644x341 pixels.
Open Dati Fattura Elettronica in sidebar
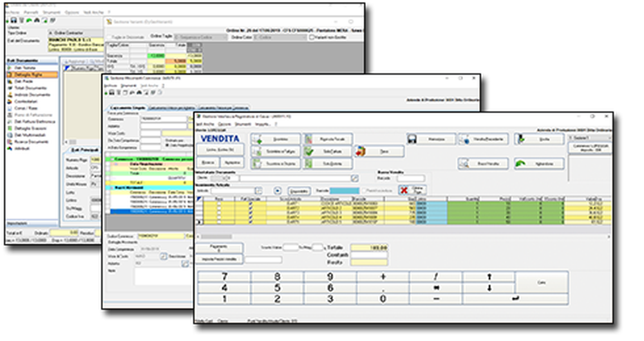35,122
